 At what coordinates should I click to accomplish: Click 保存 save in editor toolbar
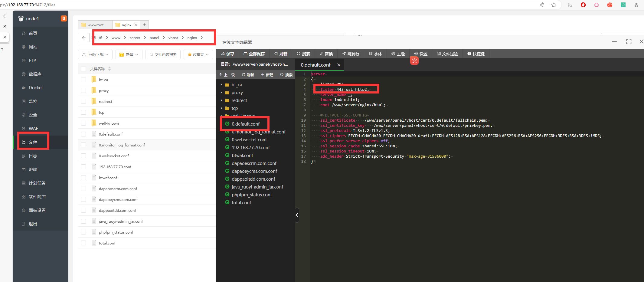pyautogui.click(x=227, y=54)
